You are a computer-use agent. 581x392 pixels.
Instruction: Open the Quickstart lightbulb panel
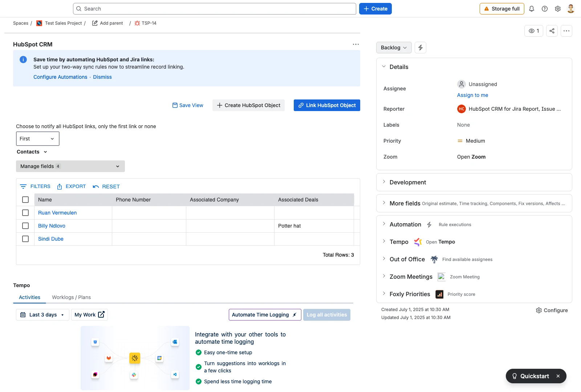(x=531, y=376)
